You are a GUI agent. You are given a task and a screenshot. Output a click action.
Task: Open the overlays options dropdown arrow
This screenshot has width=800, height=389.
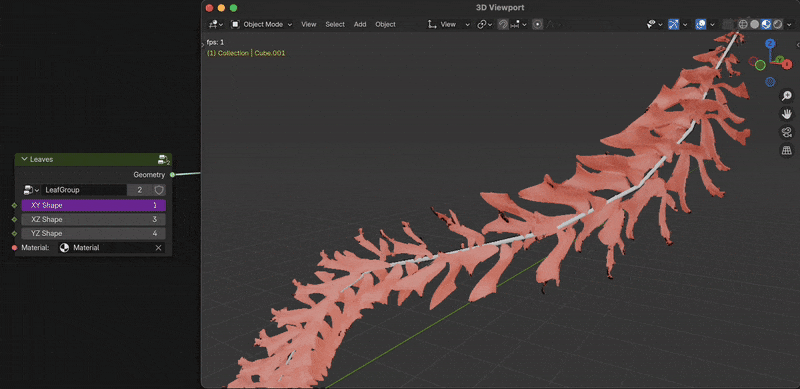[712, 24]
